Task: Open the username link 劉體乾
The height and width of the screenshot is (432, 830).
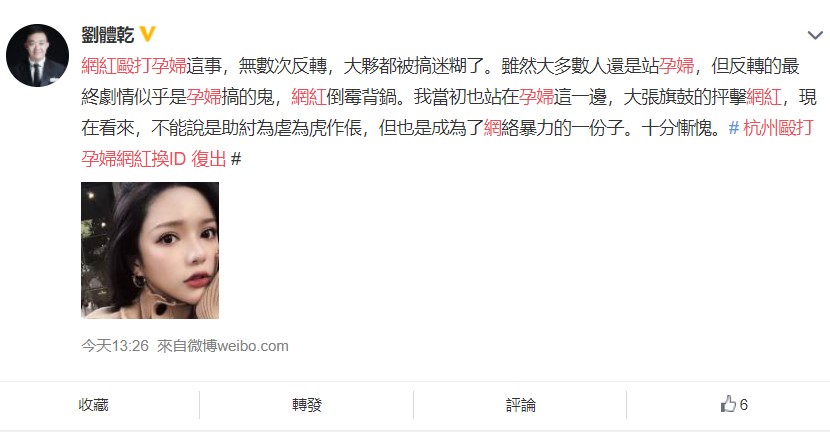Action: 107,35
